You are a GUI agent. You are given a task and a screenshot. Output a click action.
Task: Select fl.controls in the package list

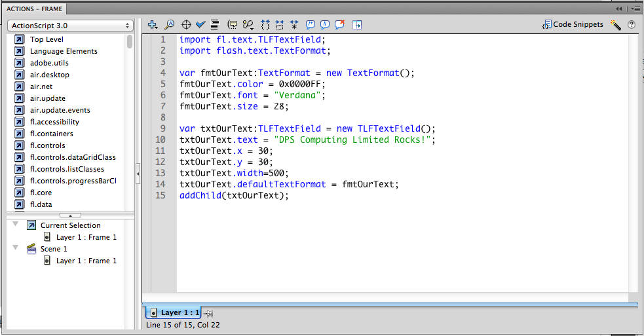click(47, 145)
